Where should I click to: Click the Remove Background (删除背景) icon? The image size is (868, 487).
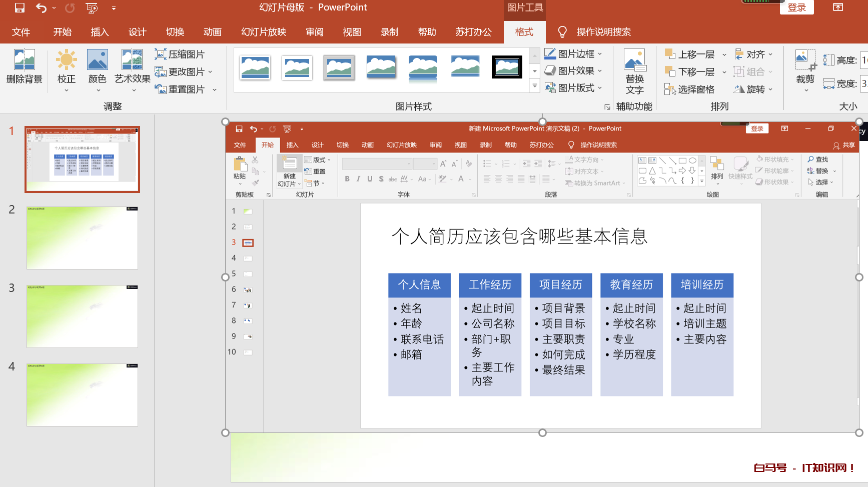coord(24,60)
